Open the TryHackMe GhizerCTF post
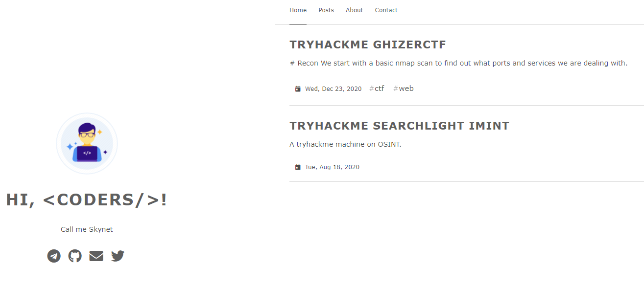This screenshot has height=288, width=644. 368,45
